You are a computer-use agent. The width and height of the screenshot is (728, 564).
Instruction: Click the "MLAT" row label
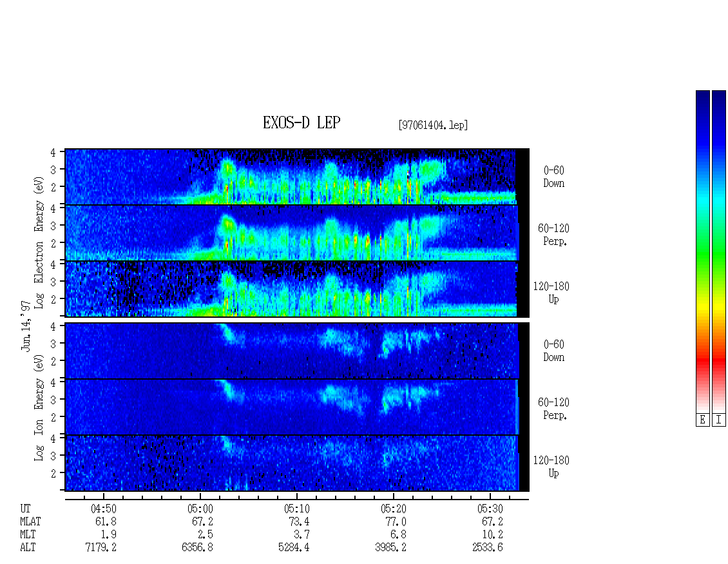(x=30, y=521)
